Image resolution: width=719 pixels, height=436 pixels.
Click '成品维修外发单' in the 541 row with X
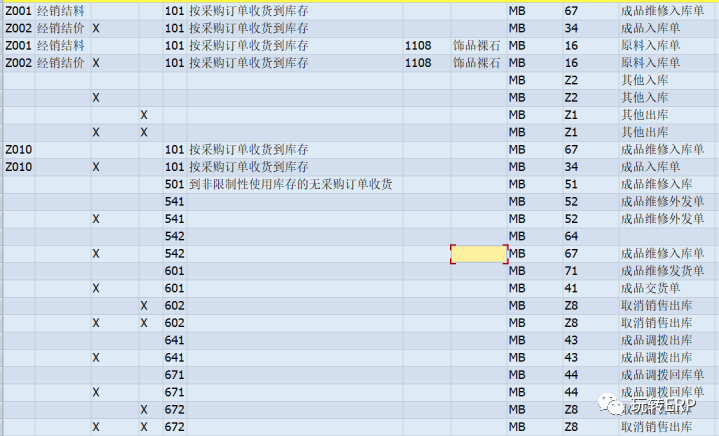pyautogui.click(x=662, y=219)
